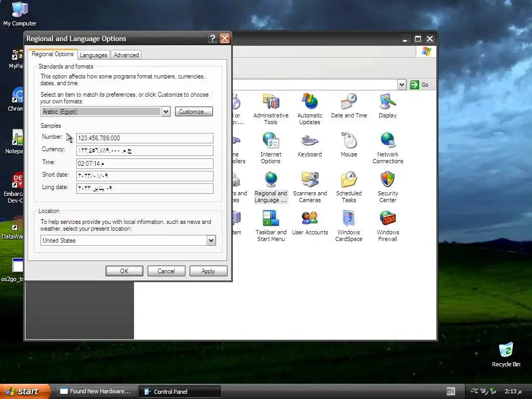Select the os2go desktop file icon
532x399 pixels.
[x=12, y=270]
